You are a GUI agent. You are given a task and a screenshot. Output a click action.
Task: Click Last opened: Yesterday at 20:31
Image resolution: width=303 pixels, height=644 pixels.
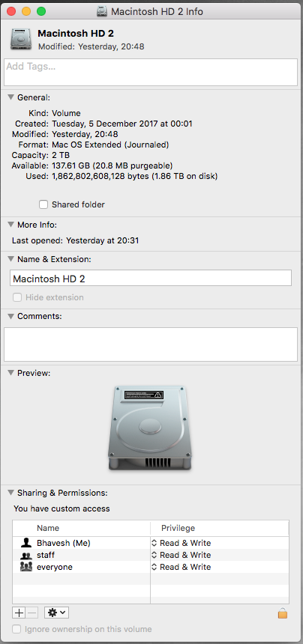(75, 240)
